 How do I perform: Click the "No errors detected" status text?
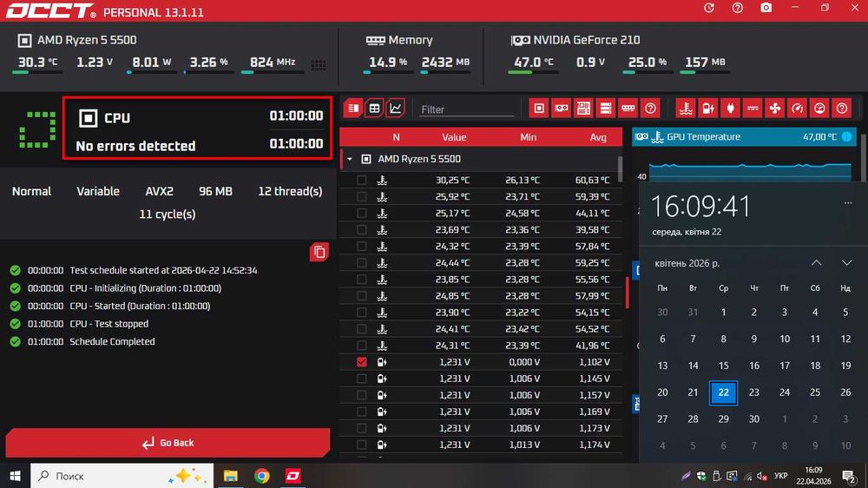coord(135,146)
